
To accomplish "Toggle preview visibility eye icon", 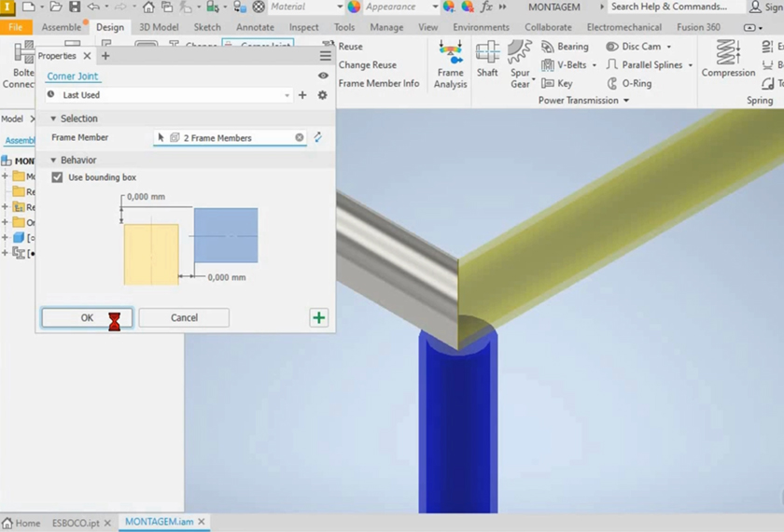I will coord(323,77).
